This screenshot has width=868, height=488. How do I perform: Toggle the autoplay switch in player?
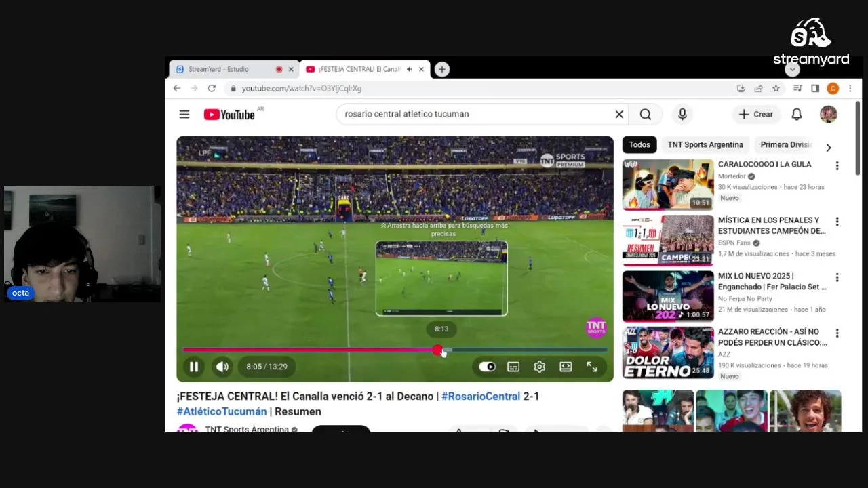point(487,367)
